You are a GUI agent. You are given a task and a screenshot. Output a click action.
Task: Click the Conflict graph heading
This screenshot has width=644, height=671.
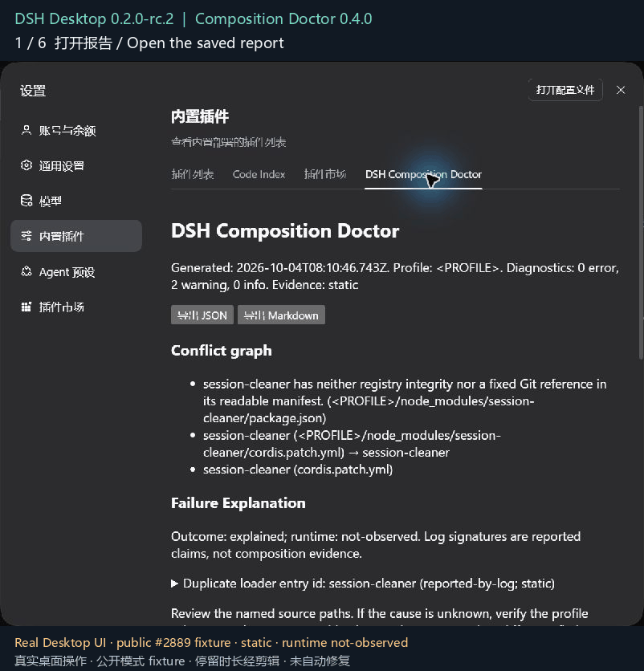coord(222,351)
